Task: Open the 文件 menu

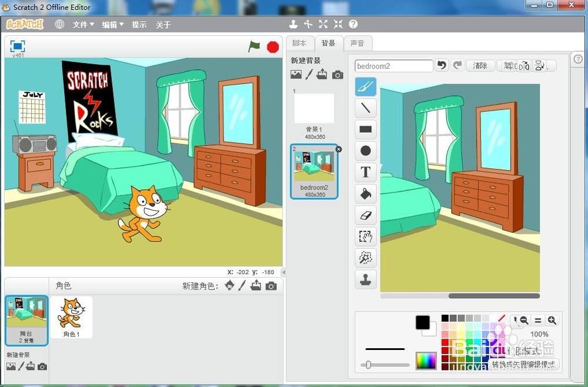Action: click(x=83, y=24)
